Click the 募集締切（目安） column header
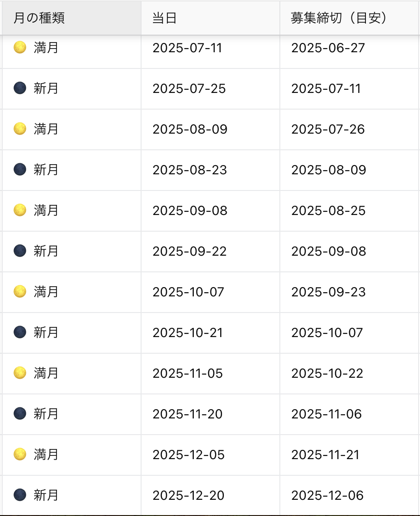Viewport: 420px width, 516px height. [x=349, y=18]
